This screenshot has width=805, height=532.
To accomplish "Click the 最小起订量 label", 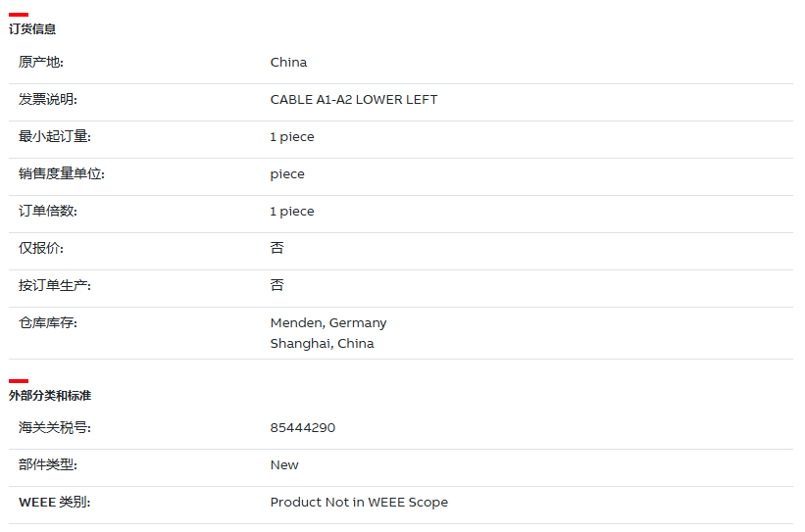I will pos(55,136).
